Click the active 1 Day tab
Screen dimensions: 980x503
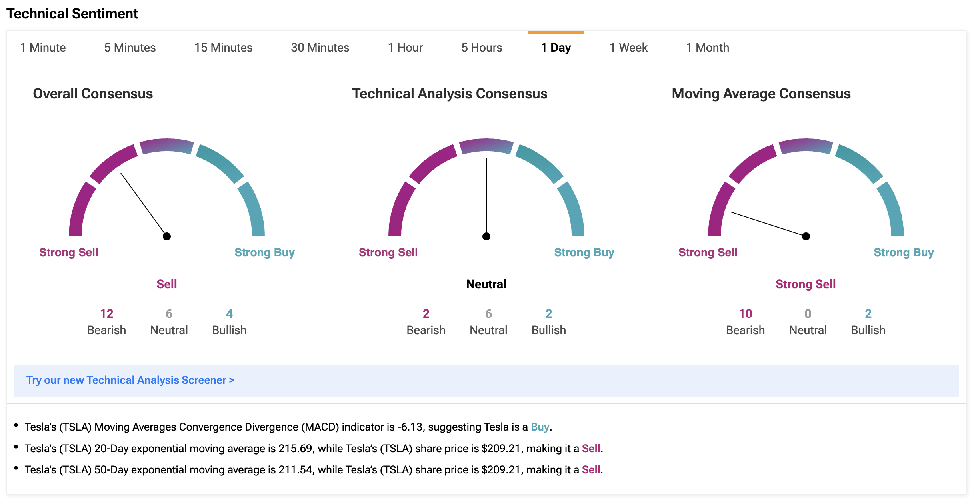pyautogui.click(x=556, y=48)
